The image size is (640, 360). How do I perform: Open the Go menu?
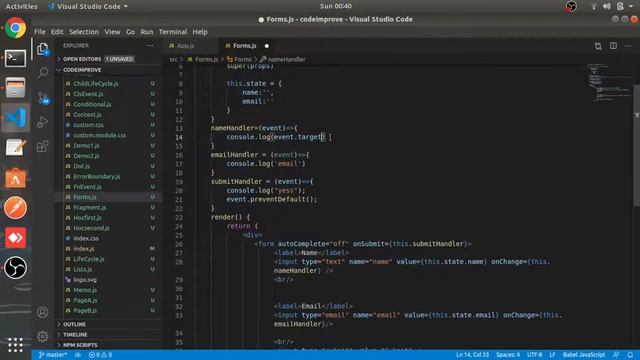coord(130,32)
